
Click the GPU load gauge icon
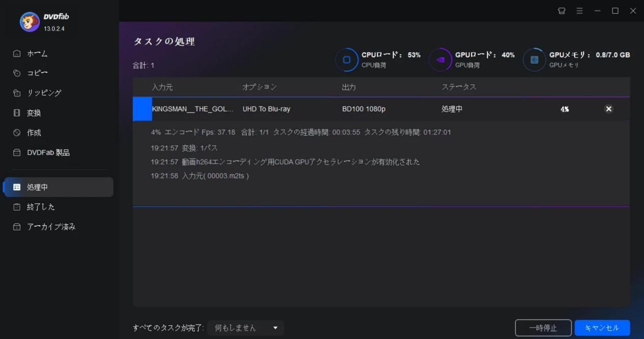tap(441, 60)
